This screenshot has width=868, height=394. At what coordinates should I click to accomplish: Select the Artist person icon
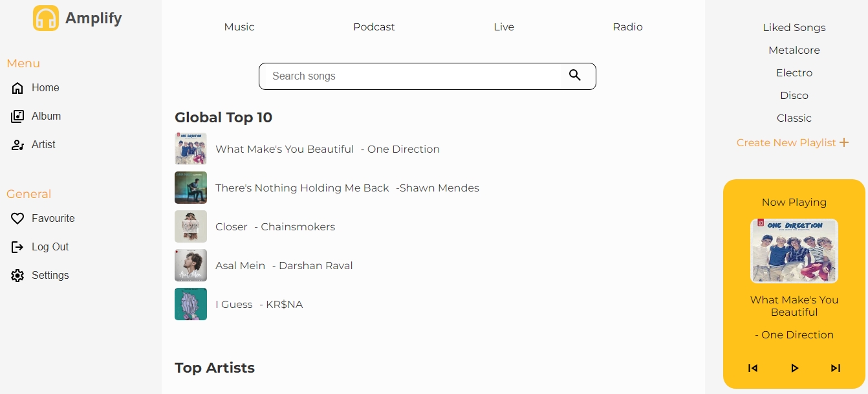[17, 145]
